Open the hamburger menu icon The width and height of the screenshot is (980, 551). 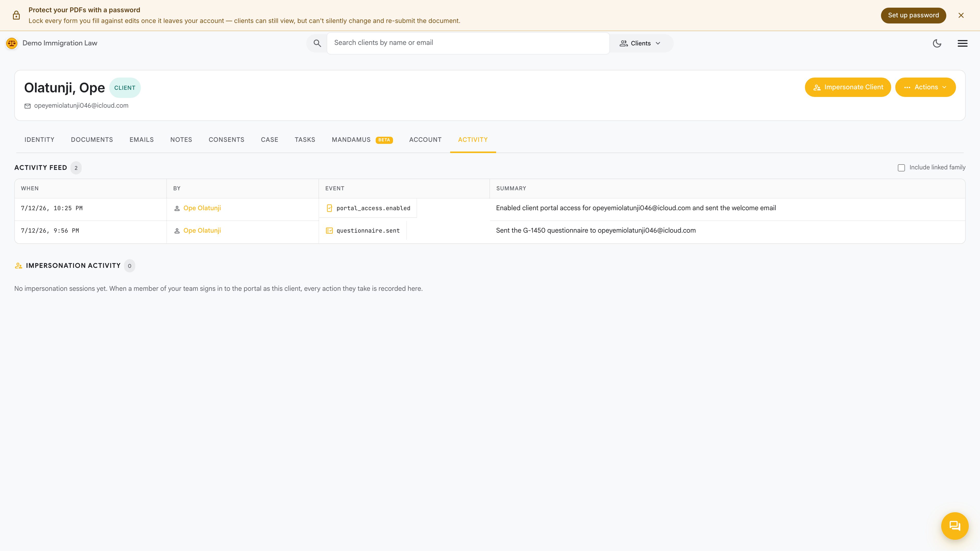(962, 43)
